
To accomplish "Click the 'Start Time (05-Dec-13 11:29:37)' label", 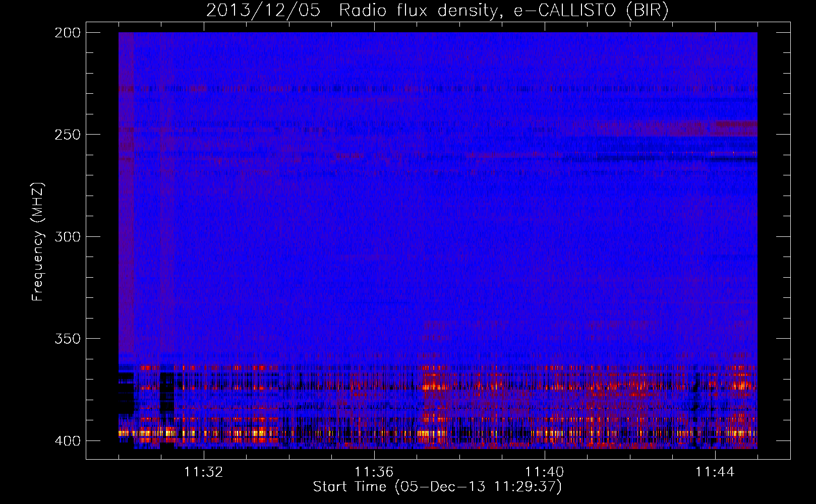I will pos(437,487).
